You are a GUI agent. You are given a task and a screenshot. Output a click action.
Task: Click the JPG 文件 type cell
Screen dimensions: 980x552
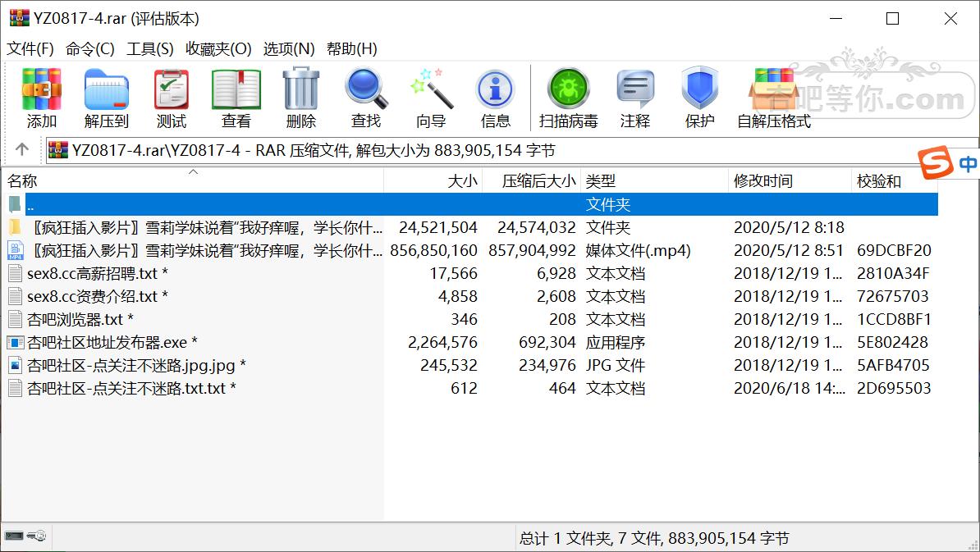coord(615,365)
